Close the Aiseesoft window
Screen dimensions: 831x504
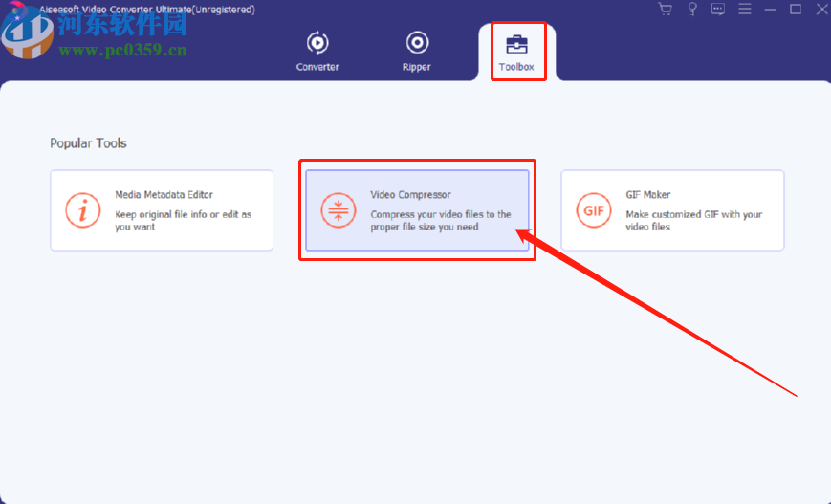click(822, 9)
